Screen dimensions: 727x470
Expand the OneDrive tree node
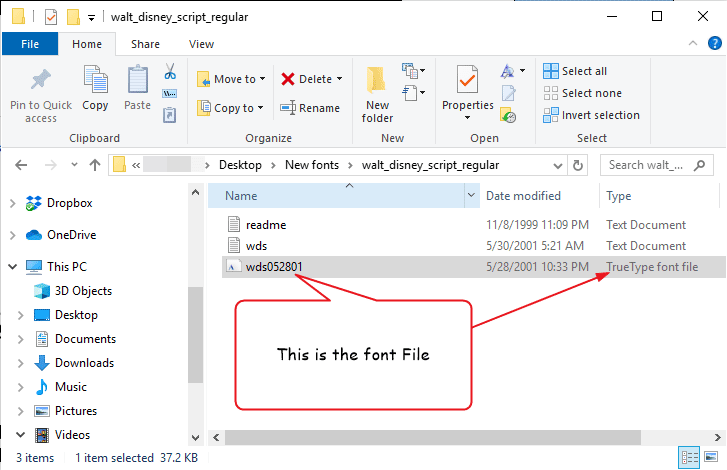point(13,235)
